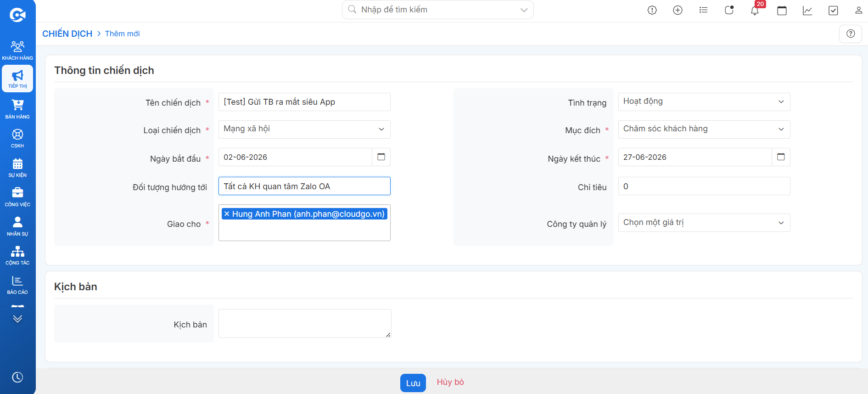The width and height of the screenshot is (868, 394).
Task: Remove Hung Anh Phan from Giao cho
Action: [227, 214]
